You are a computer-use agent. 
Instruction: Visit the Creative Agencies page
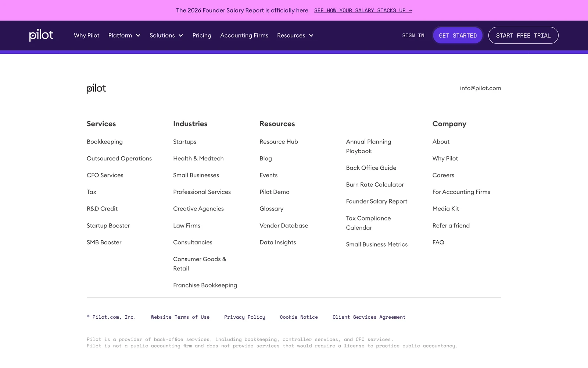pos(198,209)
